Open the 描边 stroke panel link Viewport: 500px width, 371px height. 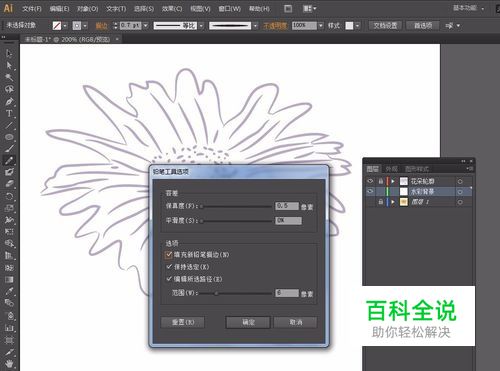pyautogui.click(x=102, y=26)
